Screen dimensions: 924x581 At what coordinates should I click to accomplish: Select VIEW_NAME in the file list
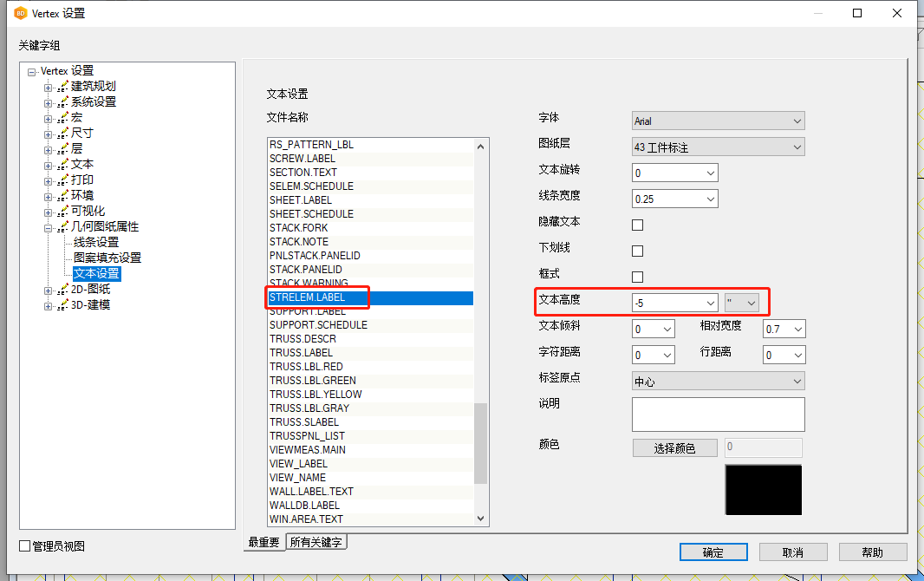pos(371,478)
